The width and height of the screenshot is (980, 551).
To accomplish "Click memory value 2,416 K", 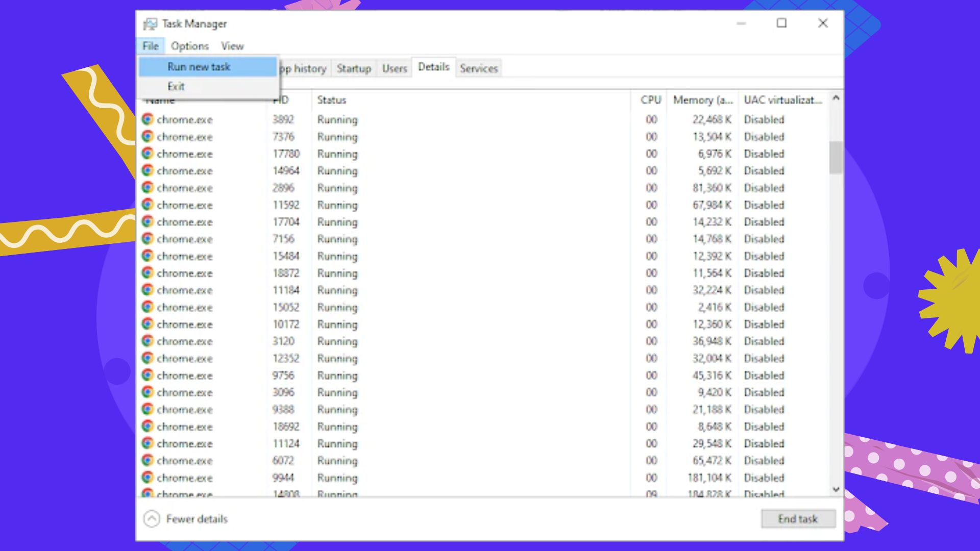I will click(715, 307).
